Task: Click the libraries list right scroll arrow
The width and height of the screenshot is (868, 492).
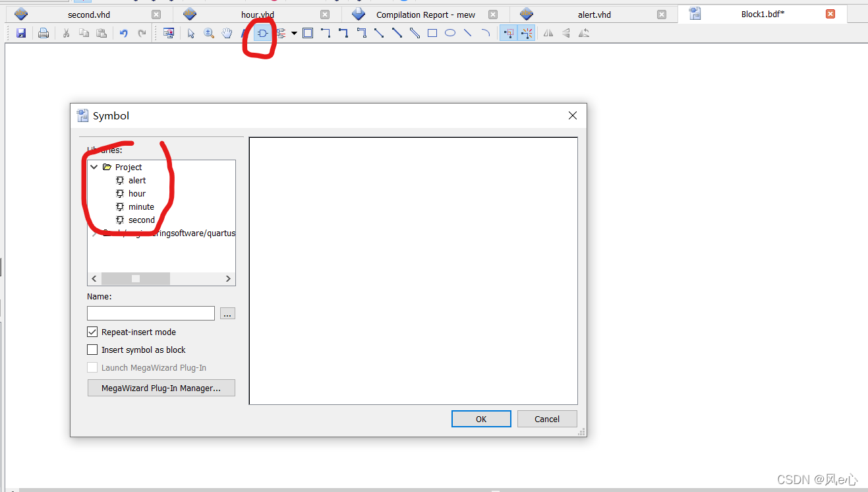Action: (x=229, y=279)
